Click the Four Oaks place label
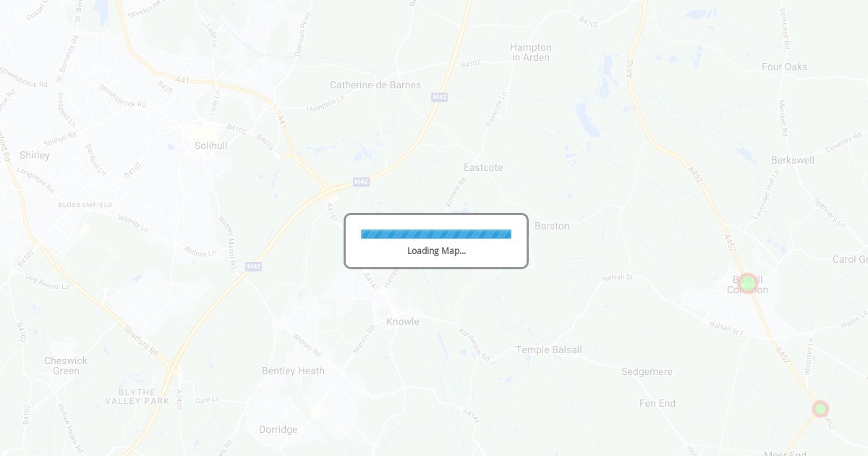 pos(785,67)
